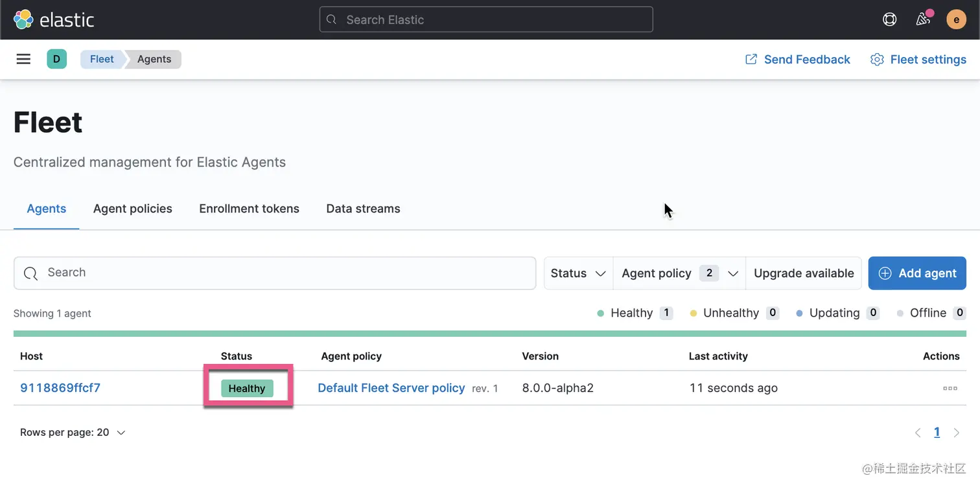Viewport: 980px width, 489px height.
Task: Open Fleet settings
Action: click(x=918, y=60)
